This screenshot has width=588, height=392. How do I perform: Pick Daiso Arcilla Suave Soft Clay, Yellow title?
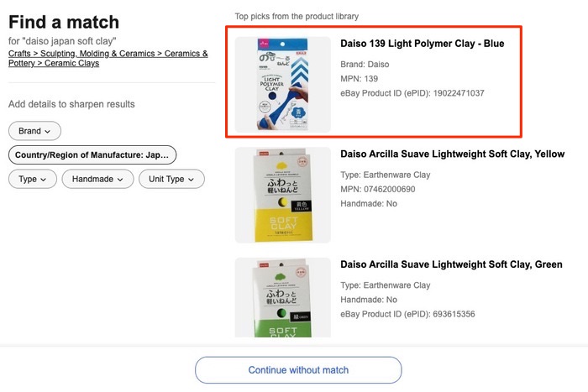click(452, 154)
